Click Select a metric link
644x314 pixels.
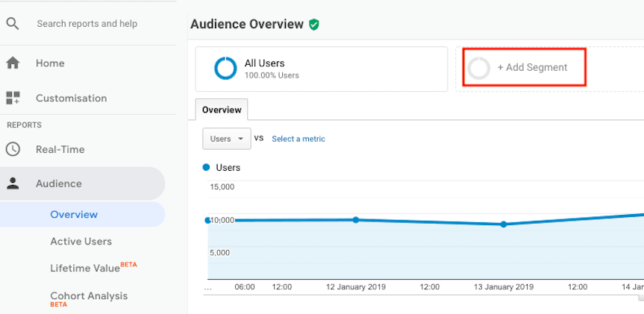tap(298, 139)
